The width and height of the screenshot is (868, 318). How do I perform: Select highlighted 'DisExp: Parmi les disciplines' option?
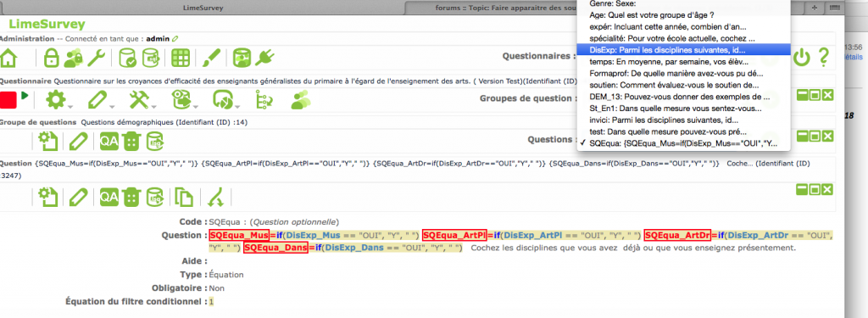point(683,50)
